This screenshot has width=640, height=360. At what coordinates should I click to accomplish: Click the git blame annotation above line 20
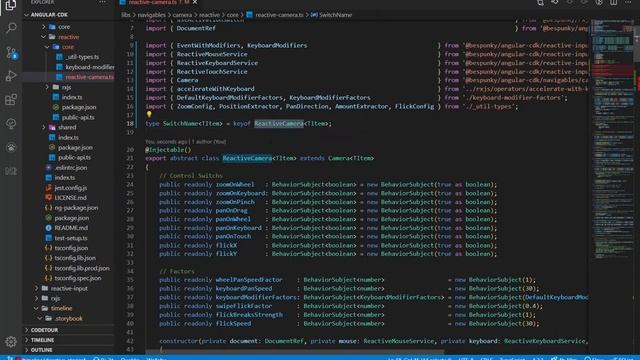coord(185,142)
